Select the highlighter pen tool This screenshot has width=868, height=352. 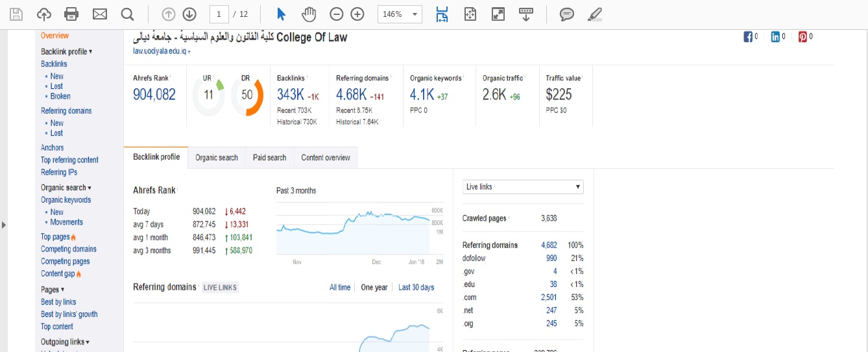click(x=594, y=14)
